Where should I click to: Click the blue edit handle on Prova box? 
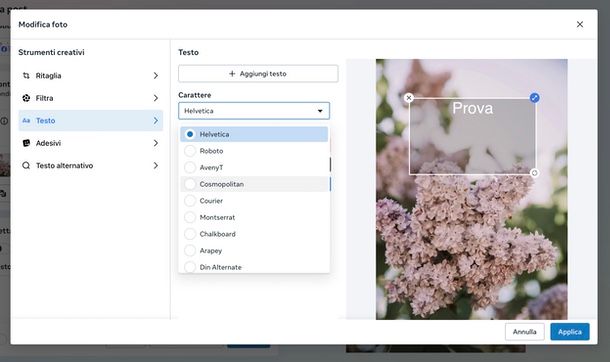[x=535, y=98]
